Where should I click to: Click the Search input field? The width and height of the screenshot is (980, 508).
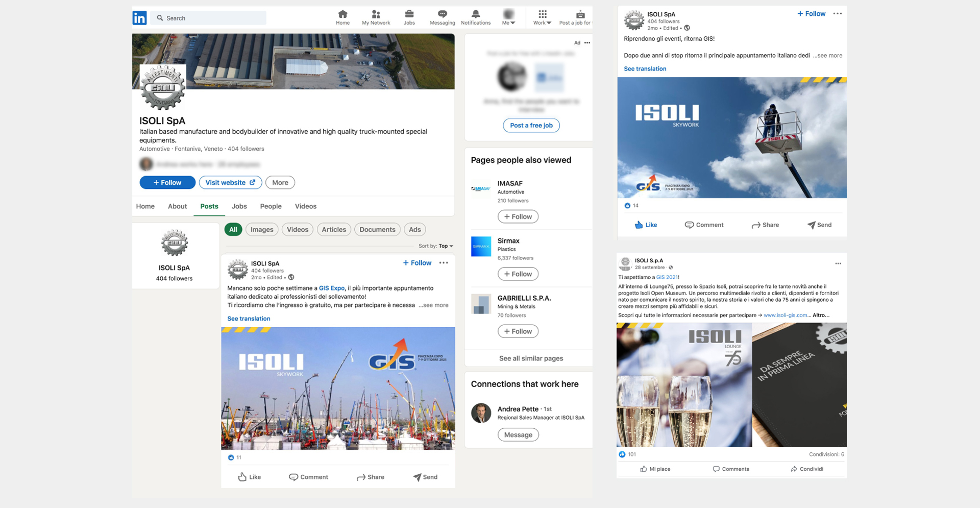coord(208,18)
